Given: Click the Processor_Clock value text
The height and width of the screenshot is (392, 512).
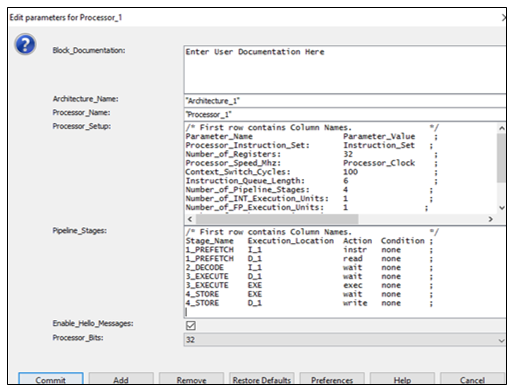Looking at the screenshot, I should pos(379,163).
